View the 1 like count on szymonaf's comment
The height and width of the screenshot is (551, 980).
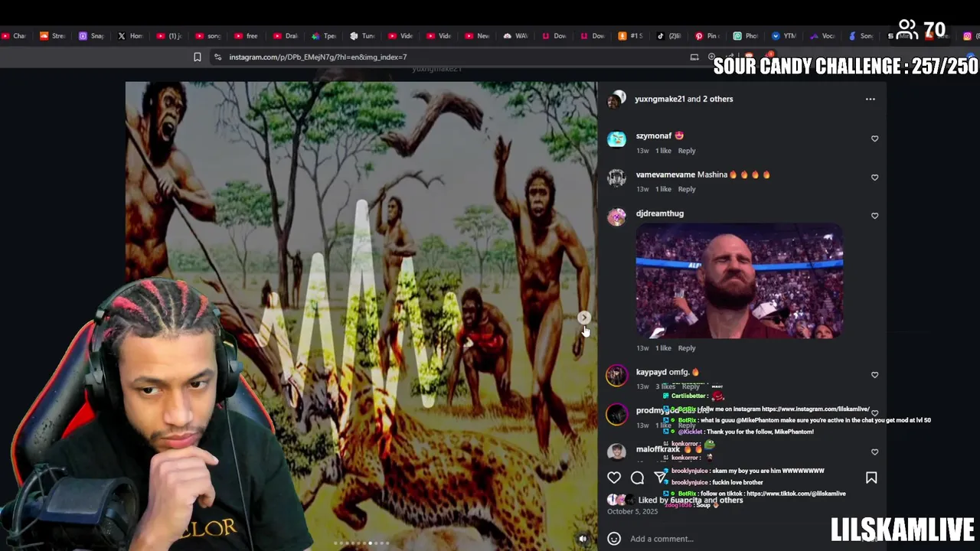[x=663, y=151]
